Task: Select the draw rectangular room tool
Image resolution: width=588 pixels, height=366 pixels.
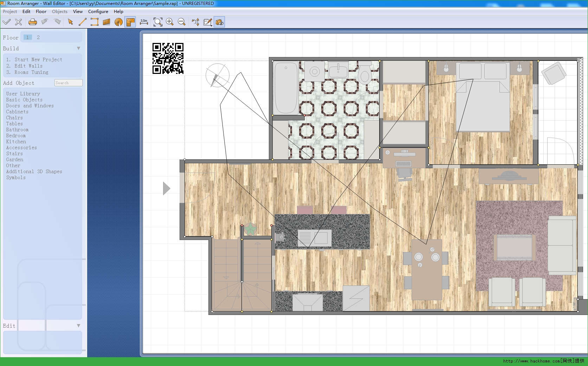Action: click(94, 22)
